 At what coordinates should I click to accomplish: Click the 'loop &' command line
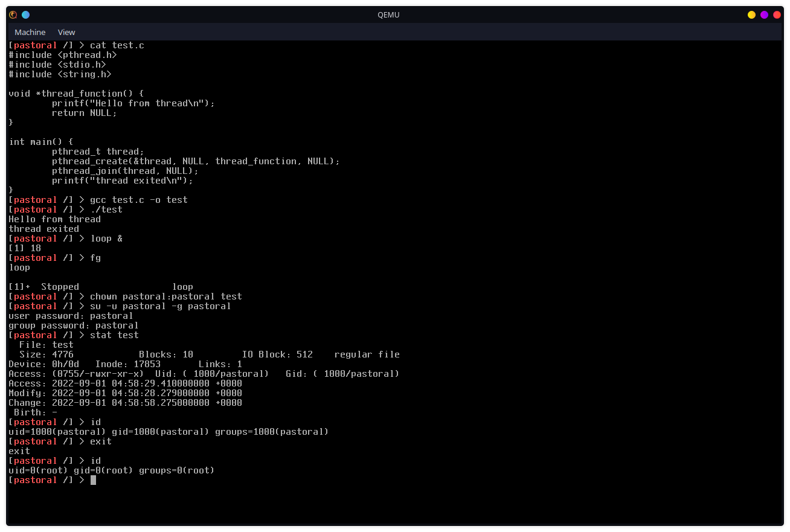point(106,239)
